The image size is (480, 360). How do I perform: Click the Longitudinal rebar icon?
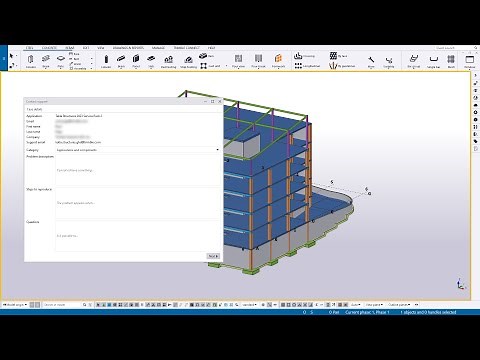tap(298, 66)
